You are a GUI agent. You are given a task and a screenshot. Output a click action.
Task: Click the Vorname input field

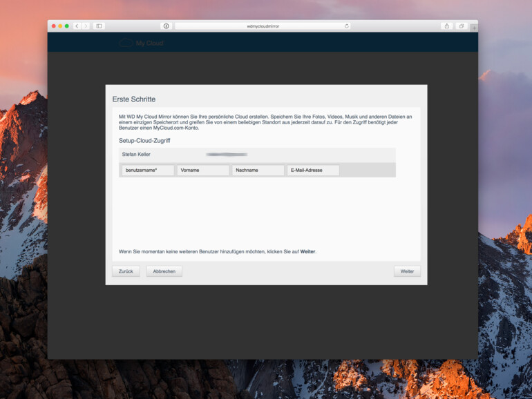coord(203,171)
